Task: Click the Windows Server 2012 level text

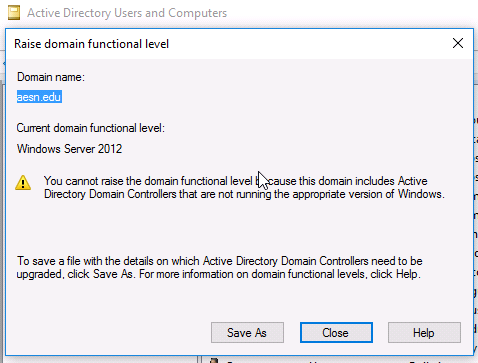Action: click(69, 149)
